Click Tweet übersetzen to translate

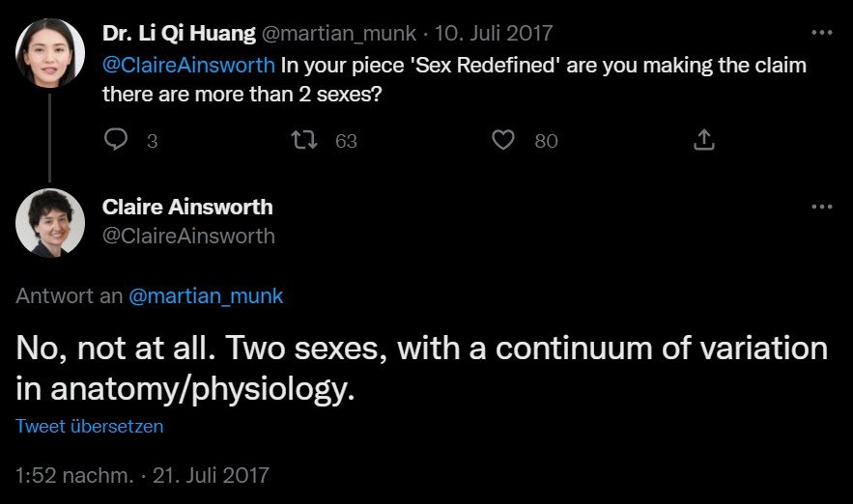click(89, 426)
